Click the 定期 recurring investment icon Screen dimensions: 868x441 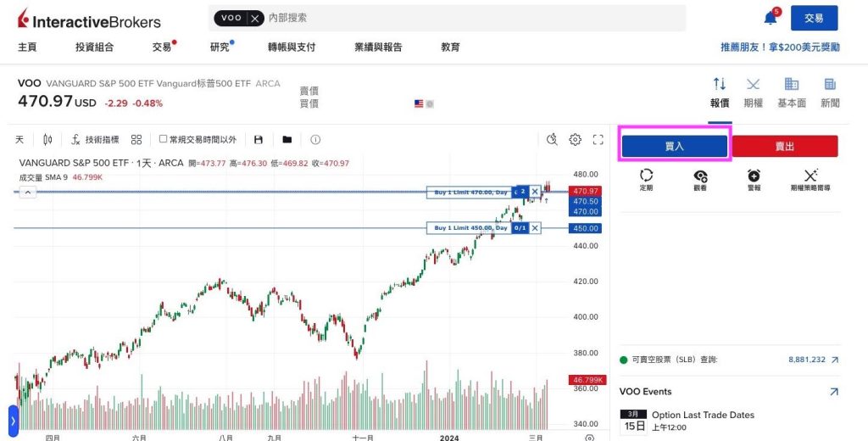pyautogui.click(x=647, y=176)
